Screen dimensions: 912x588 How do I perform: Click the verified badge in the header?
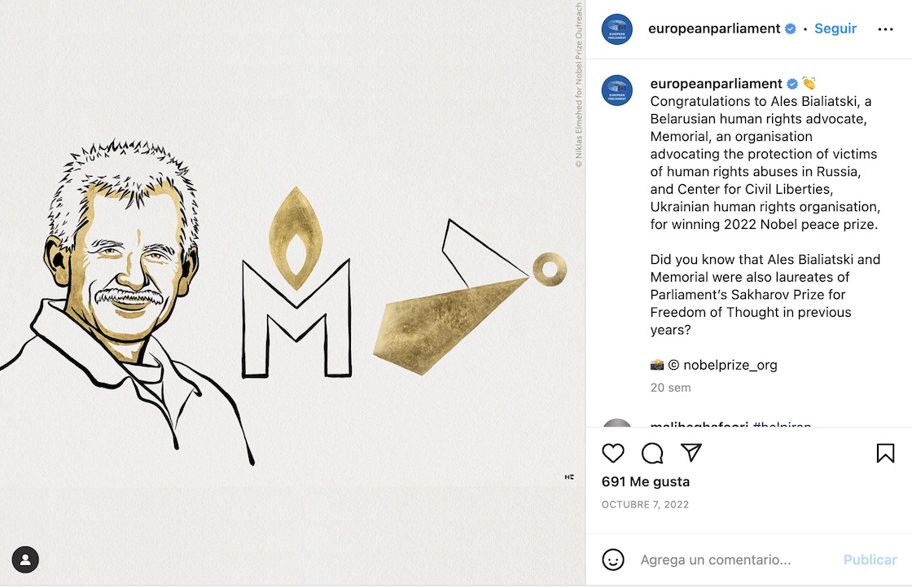pos(791,29)
